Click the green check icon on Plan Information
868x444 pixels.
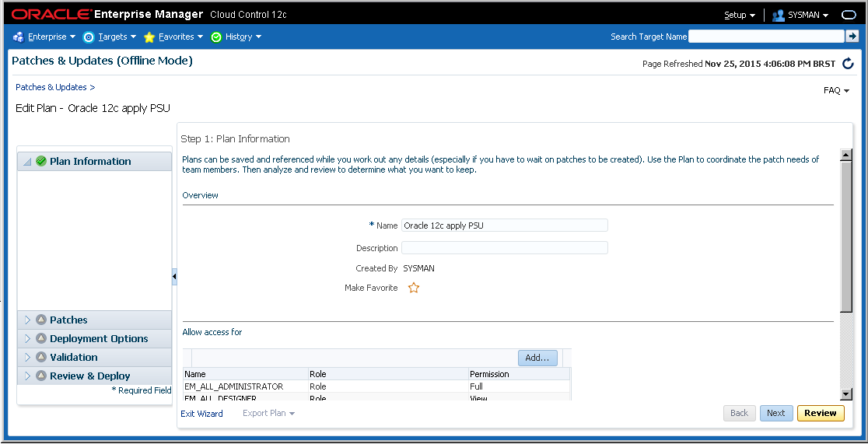coord(40,161)
